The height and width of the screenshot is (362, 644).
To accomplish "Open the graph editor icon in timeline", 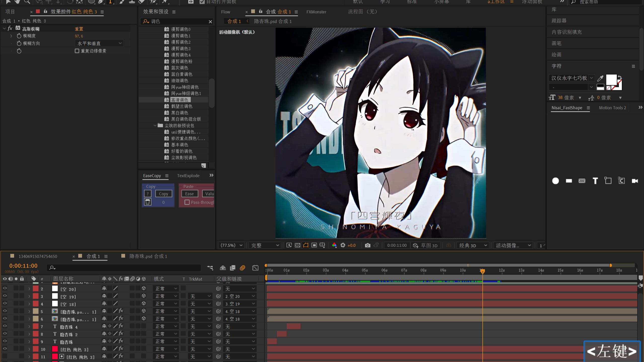I will [255, 268].
